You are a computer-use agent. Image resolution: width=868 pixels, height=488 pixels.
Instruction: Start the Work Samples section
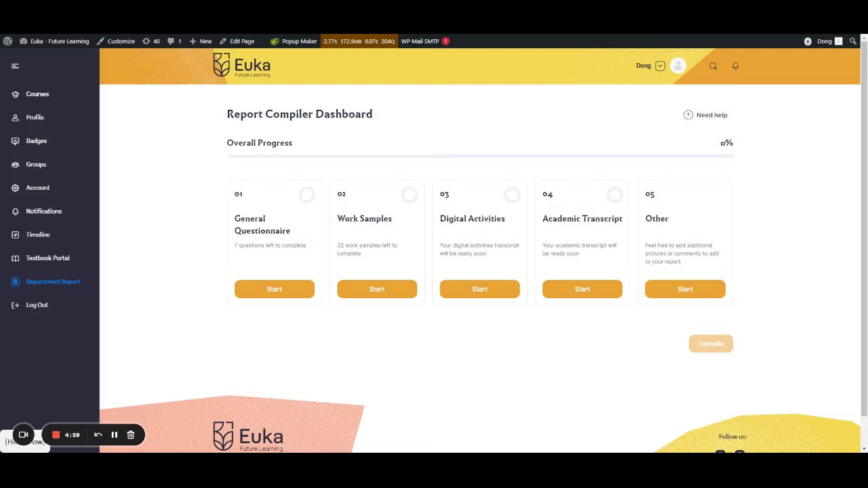click(x=377, y=289)
